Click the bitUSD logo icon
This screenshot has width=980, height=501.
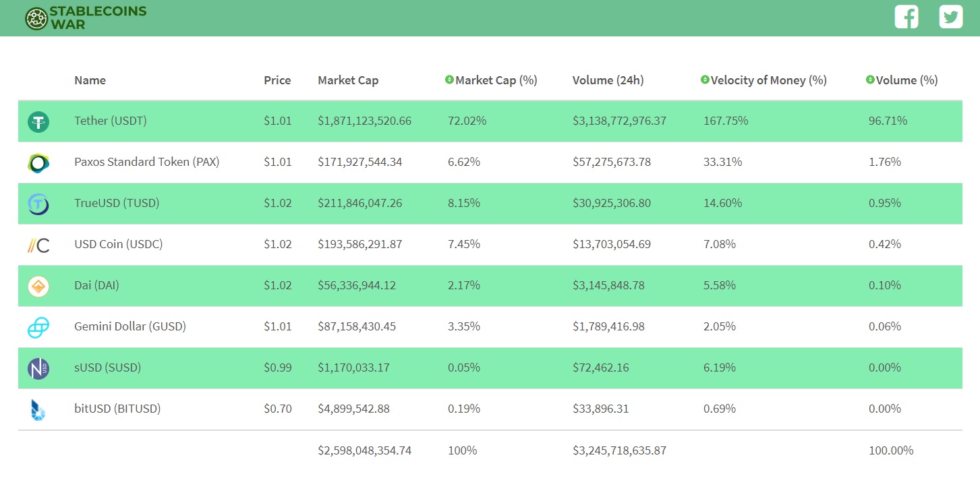pyautogui.click(x=38, y=409)
